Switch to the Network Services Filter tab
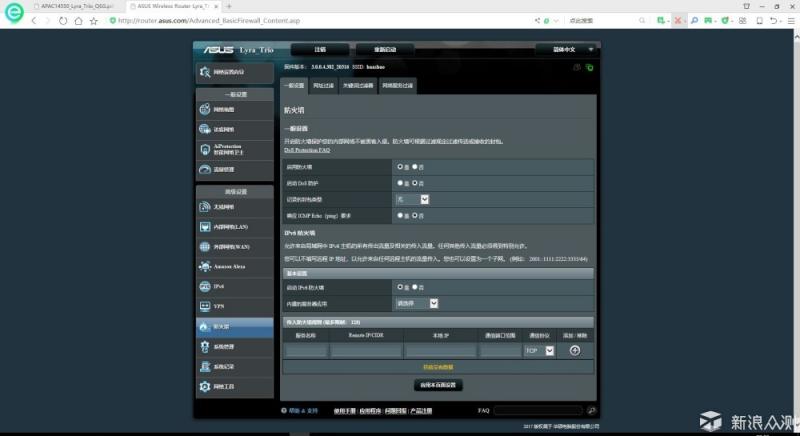 (x=397, y=86)
